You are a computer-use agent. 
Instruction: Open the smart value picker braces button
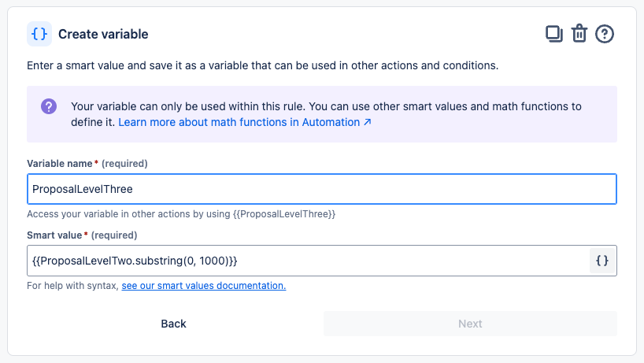[x=602, y=261]
